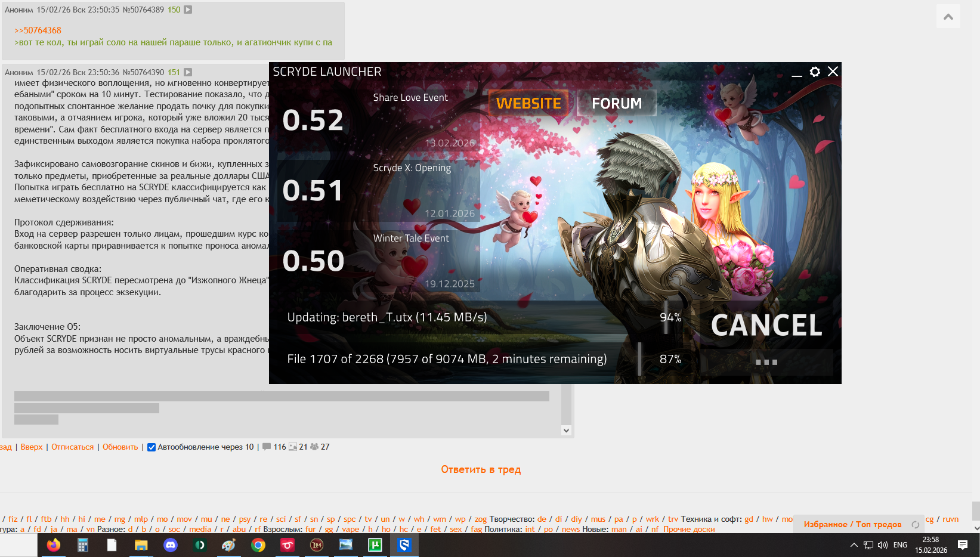
Task: Open the taskbar clock and date
Action: (931, 545)
